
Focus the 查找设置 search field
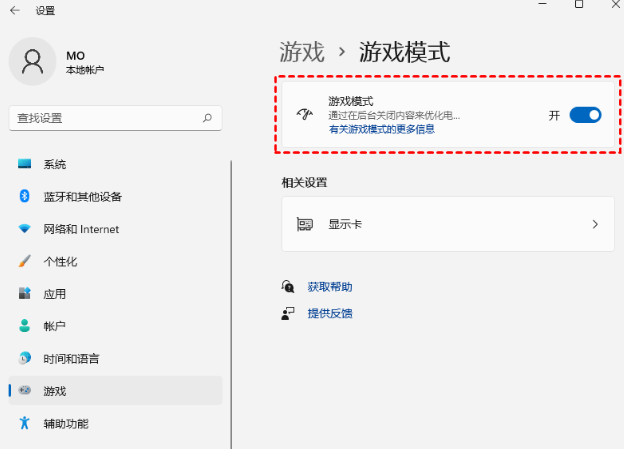coord(115,118)
